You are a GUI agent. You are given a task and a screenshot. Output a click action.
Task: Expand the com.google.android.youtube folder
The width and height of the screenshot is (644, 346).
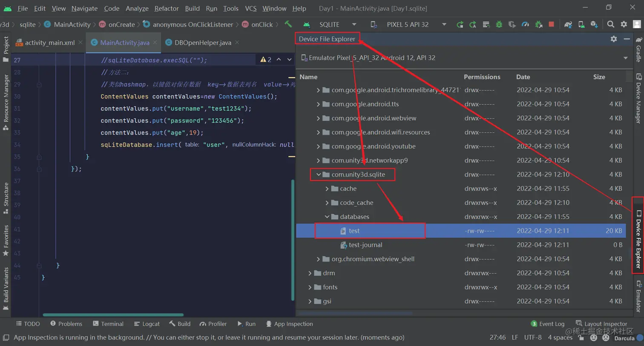(x=318, y=146)
